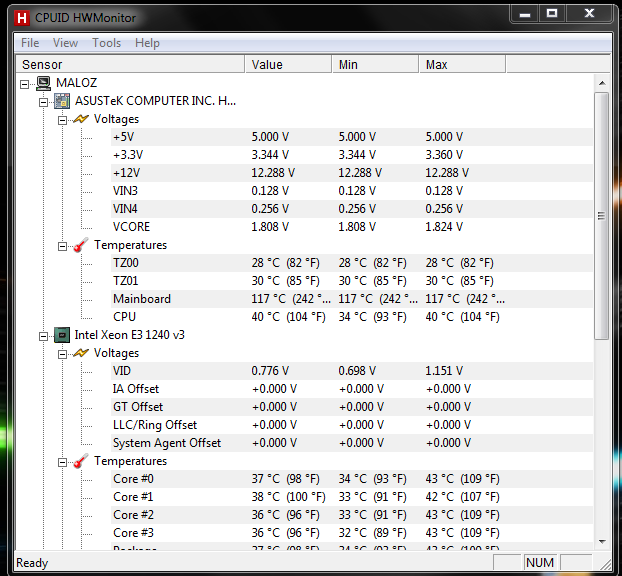Click the Intel Xeon CPU chip icon

(x=62, y=335)
